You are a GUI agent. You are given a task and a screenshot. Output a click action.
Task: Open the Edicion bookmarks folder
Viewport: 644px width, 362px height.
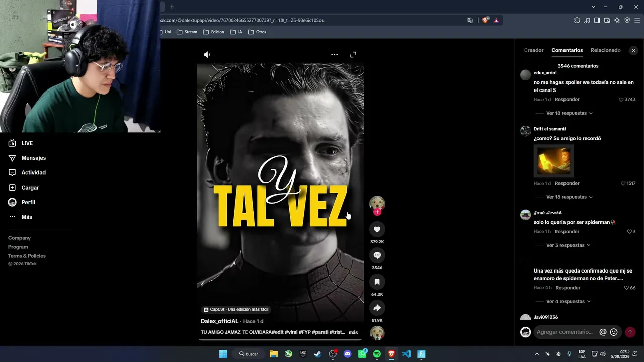pos(214,32)
